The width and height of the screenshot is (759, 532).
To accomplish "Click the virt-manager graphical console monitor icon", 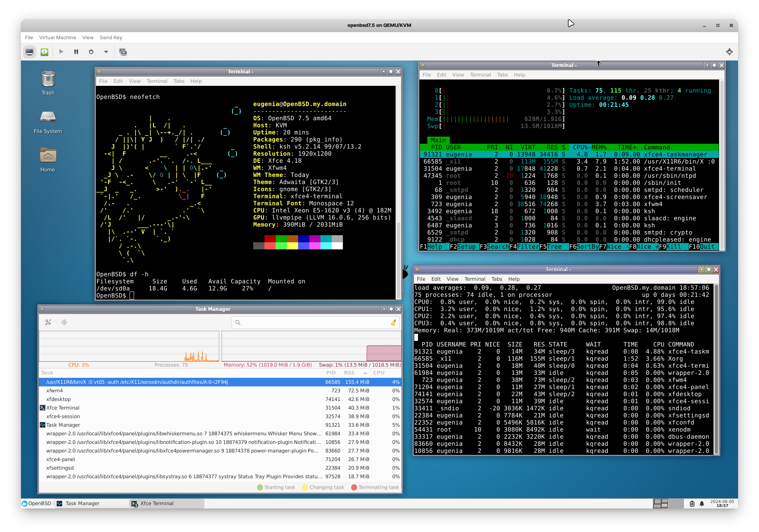I will pos(30,52).
